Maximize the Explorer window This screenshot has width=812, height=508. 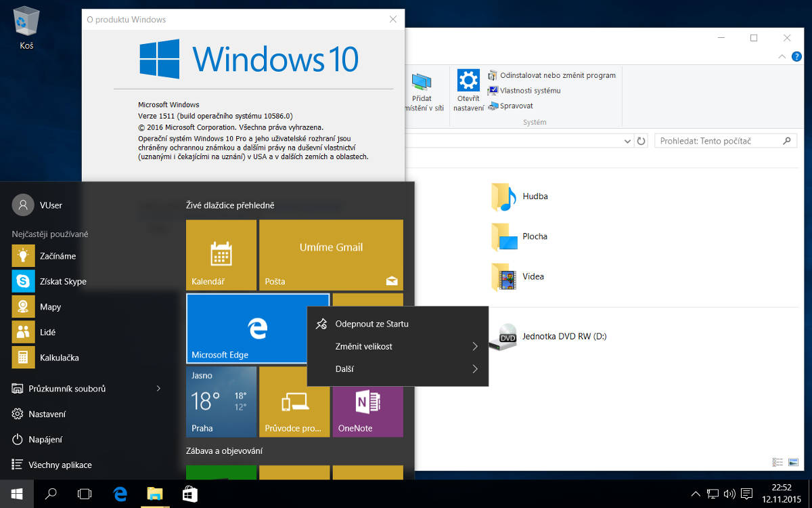click(754, 38)
